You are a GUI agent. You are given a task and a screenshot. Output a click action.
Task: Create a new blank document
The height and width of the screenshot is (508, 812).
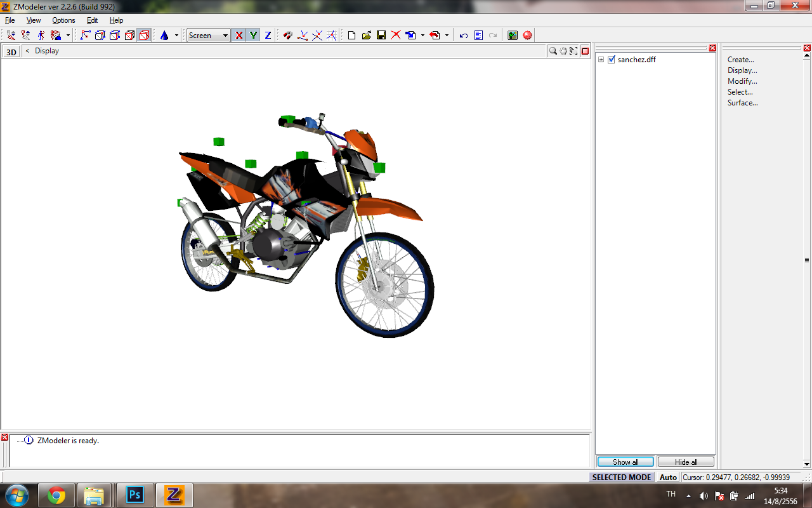351,36
